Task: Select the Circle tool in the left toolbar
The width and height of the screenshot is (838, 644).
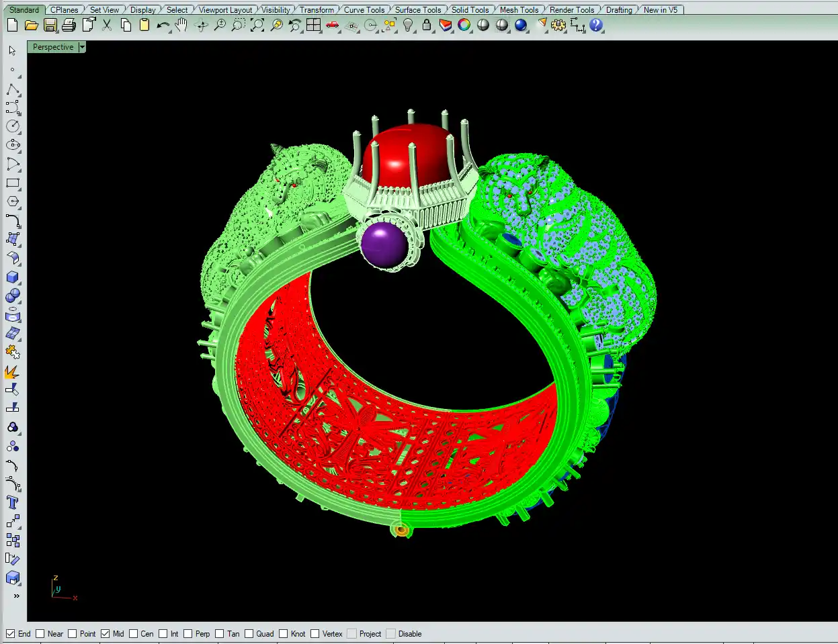Action: (x=13, y=126)
